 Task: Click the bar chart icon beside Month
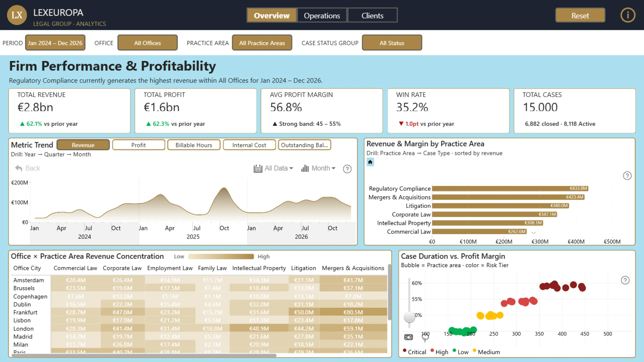(305, 168)
